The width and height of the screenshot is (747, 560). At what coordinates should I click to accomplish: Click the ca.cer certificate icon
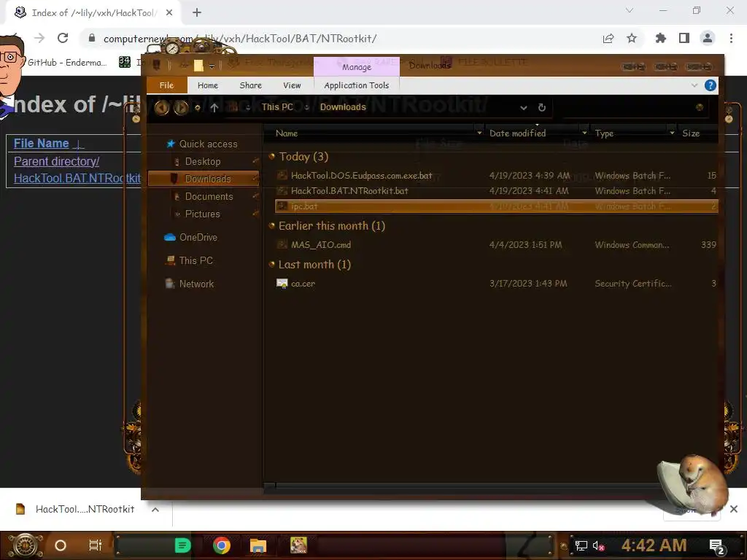[x=282, y=284]
